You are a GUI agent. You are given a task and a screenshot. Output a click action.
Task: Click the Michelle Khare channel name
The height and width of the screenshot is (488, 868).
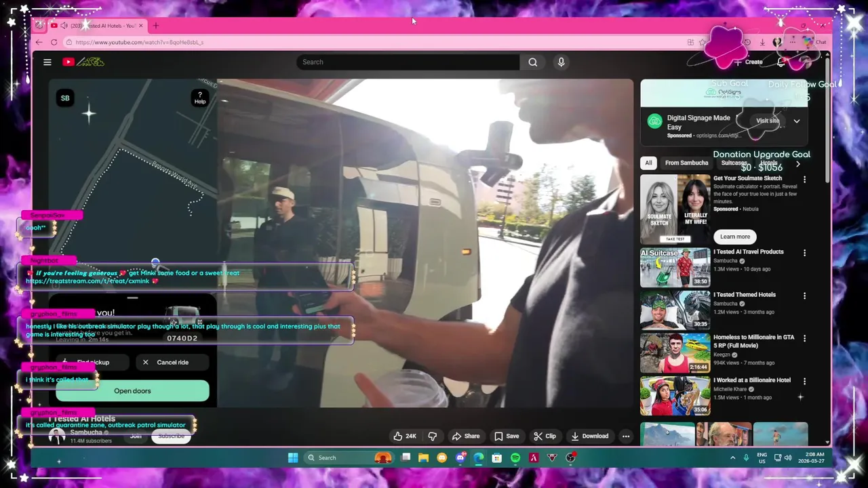pos(730,389)
